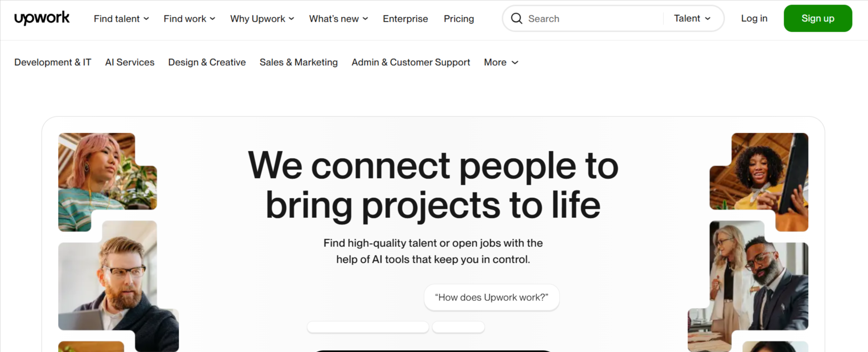Go to the Enterprise page
Screen dimensions: 868x352
point(405,19)
